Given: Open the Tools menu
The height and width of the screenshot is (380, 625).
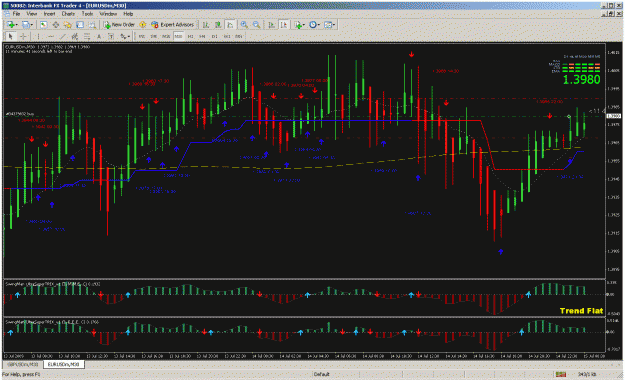Looking at the screenshot, I should tap(87, 14).
